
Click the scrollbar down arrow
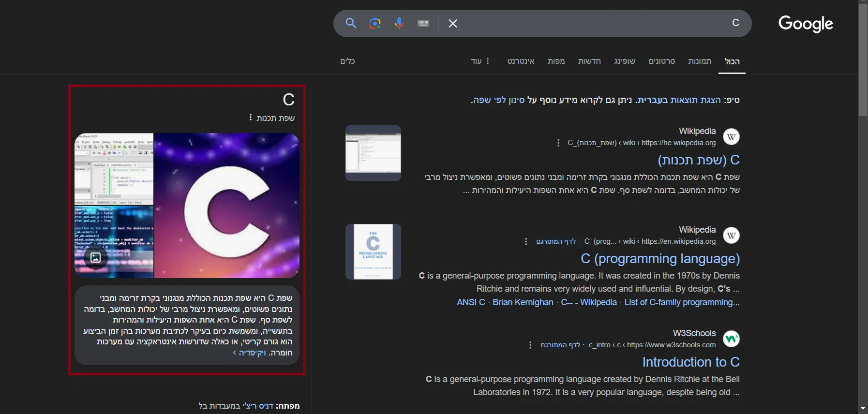point(863,409)
